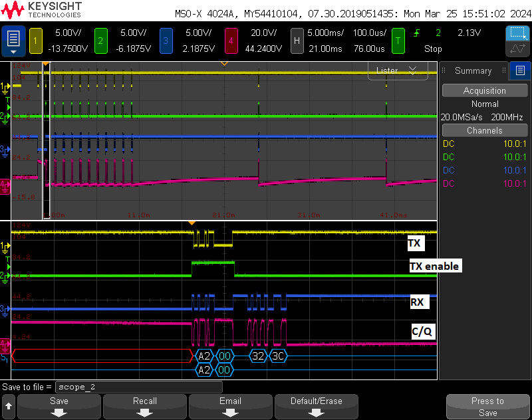Click the first A2 decoded packet in top row
Image resolution: width=532 pixels, height=420 pixels.
pos(204,356)
